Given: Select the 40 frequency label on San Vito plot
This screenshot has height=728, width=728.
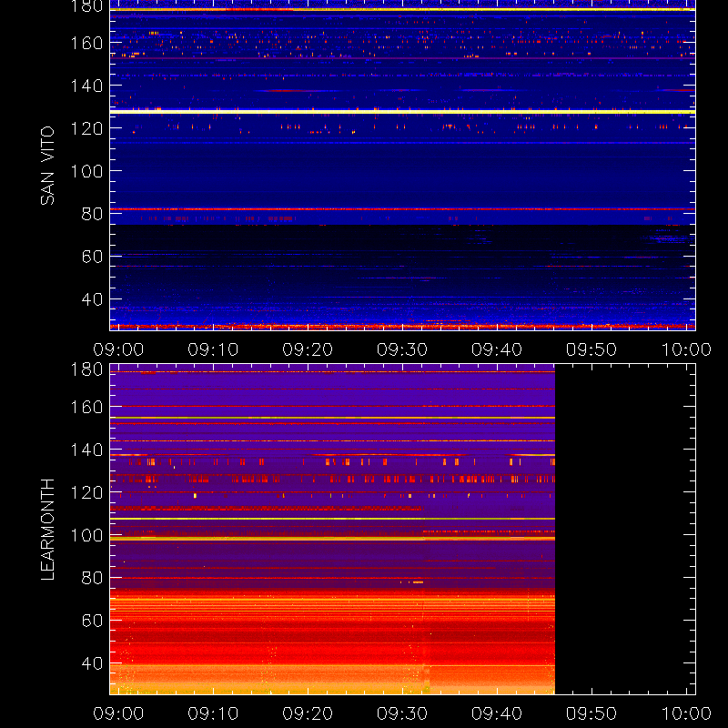Looking at the screenshot, I should [92, 299].
